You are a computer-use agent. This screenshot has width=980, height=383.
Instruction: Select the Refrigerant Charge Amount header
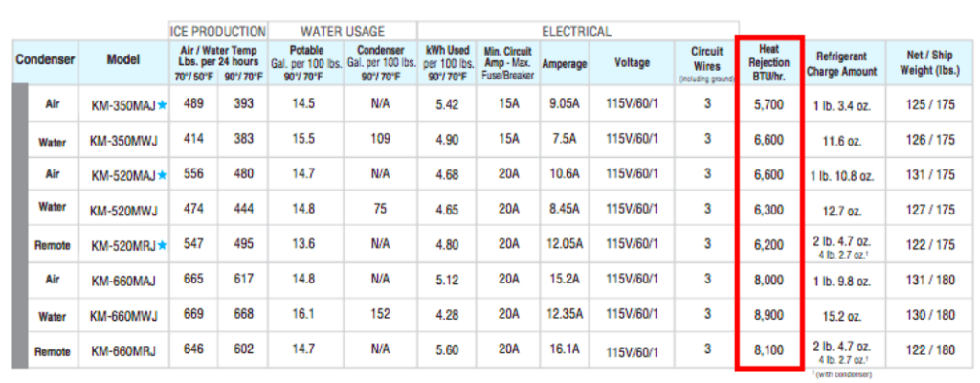(x=841, y=63)
